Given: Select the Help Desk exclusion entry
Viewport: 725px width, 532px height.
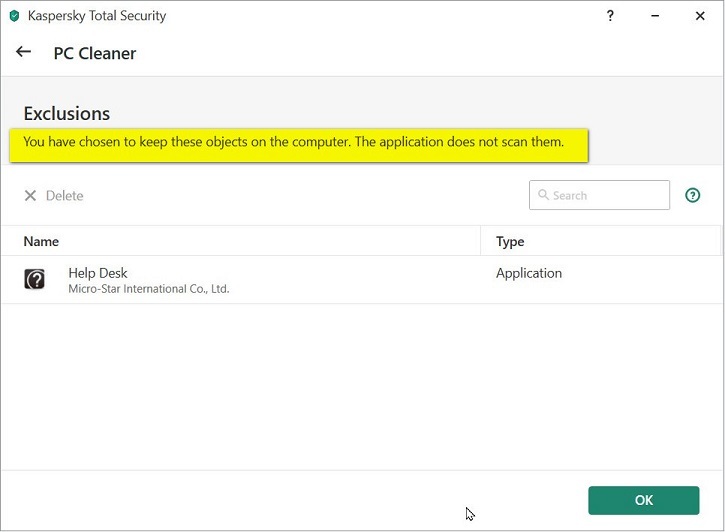Looking at the screenshot, I should tap(98, 273).
